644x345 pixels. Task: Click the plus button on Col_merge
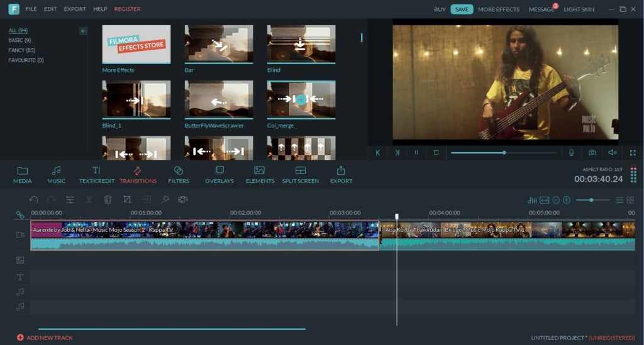click(x=301, y=99)
